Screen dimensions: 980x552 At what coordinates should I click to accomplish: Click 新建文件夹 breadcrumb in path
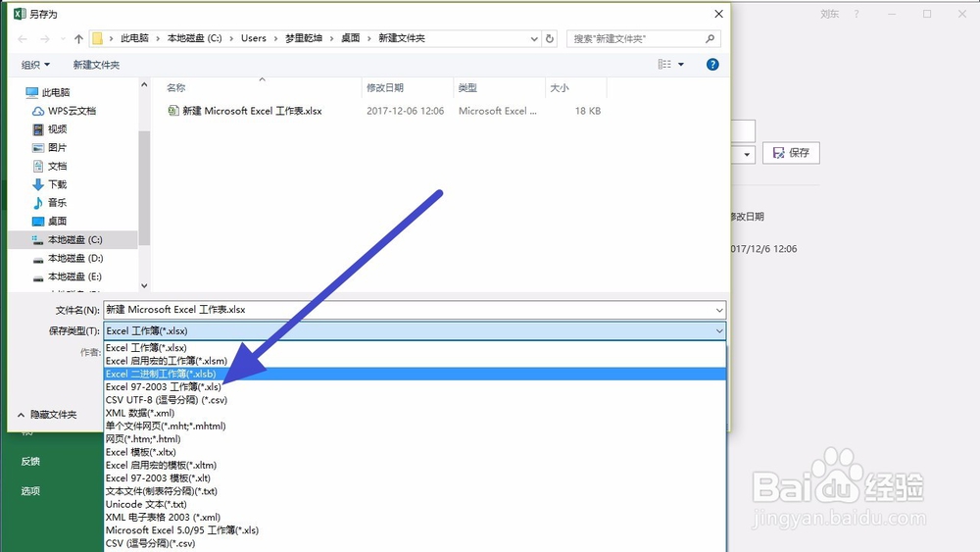(x=401, y=38)
